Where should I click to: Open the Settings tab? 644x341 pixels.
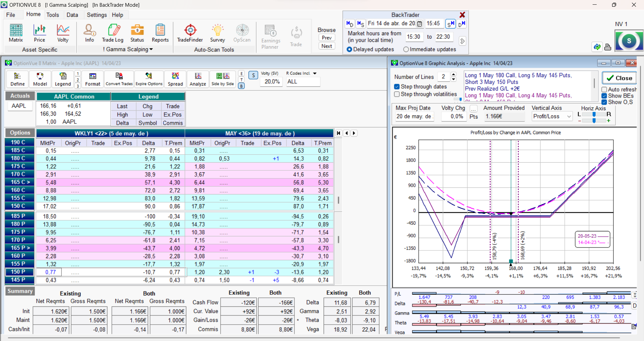pos(97,15)
